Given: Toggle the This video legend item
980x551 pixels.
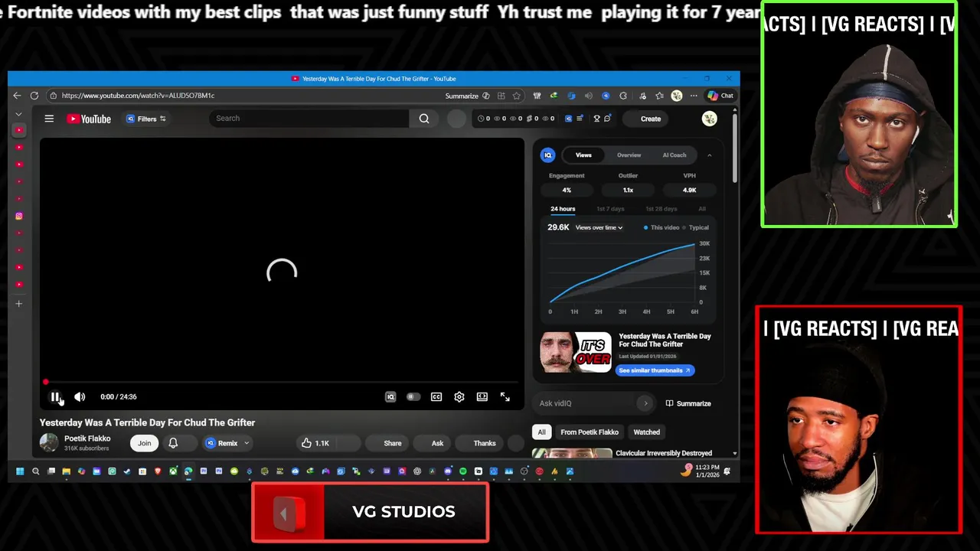Looking at the screenshot, I should (x=661, y=227).
